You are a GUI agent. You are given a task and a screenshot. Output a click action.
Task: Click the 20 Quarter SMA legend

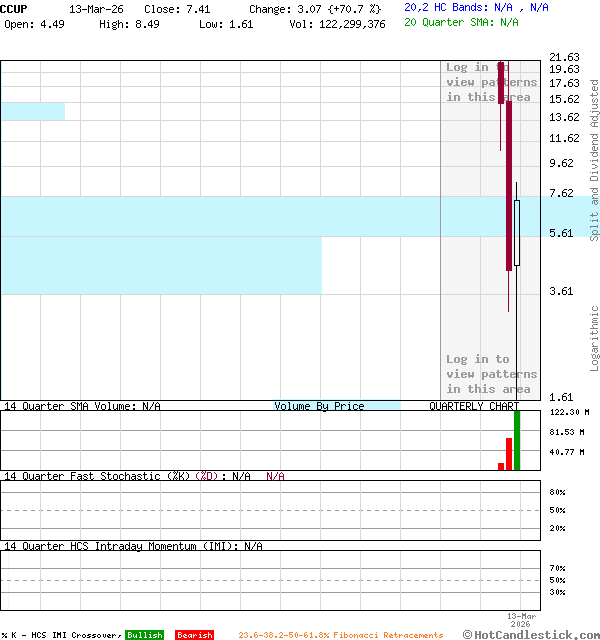461,21
